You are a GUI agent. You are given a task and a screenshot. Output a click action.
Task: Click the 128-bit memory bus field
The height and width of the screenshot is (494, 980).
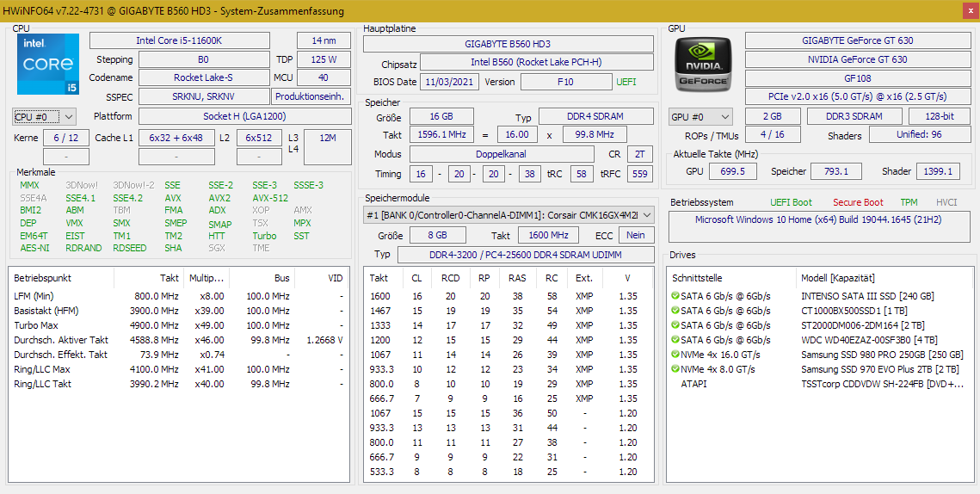[x=940, y=116]
